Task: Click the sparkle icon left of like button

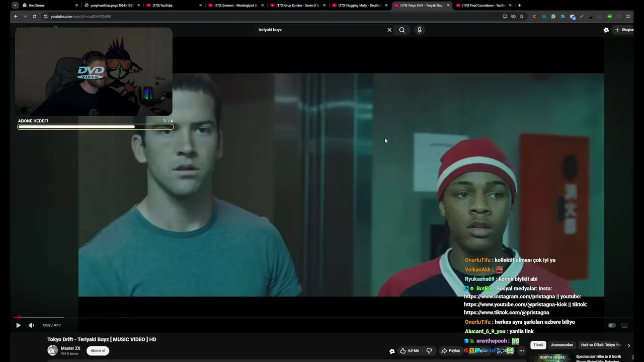Action: [x=392, y=351]
